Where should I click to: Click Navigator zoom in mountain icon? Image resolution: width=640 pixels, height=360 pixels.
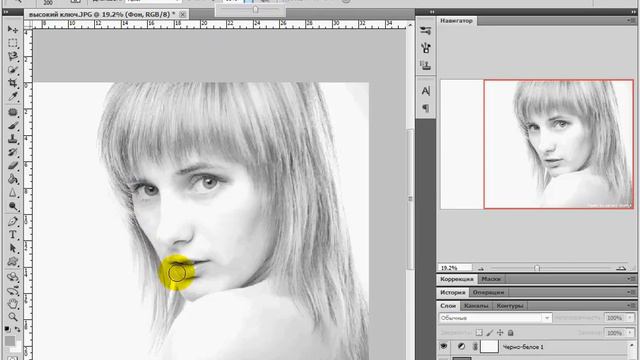click(621, 268)
